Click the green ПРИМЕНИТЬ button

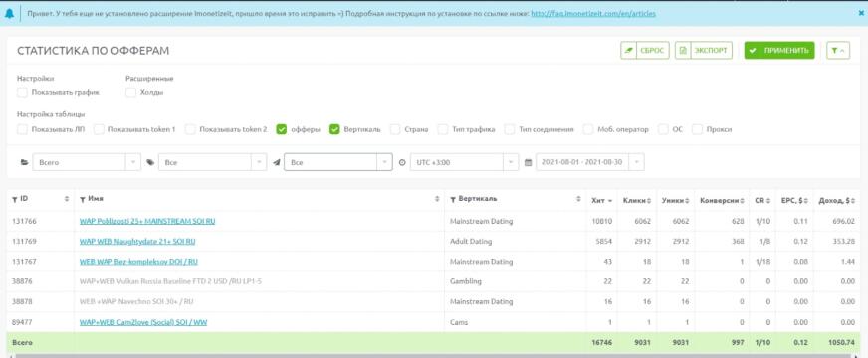(778, 50)
